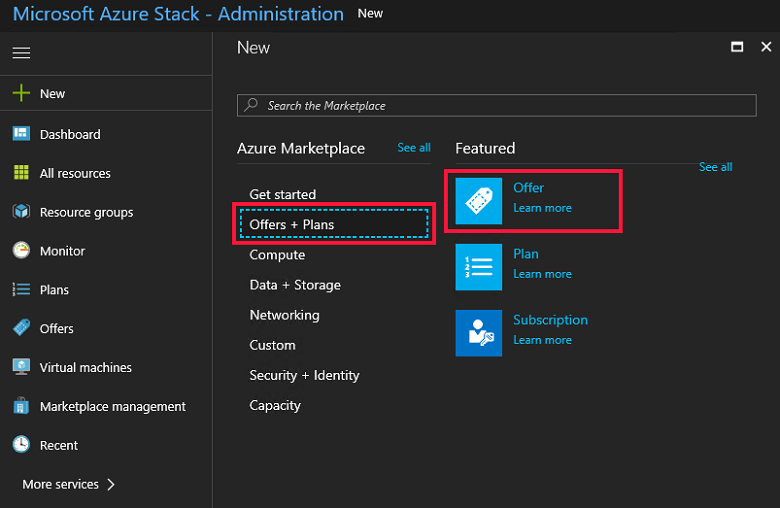The width and height of the screenshot is (780, 508).
Task: Choose the Compute marketplace category
Action: tap(277, 255)
